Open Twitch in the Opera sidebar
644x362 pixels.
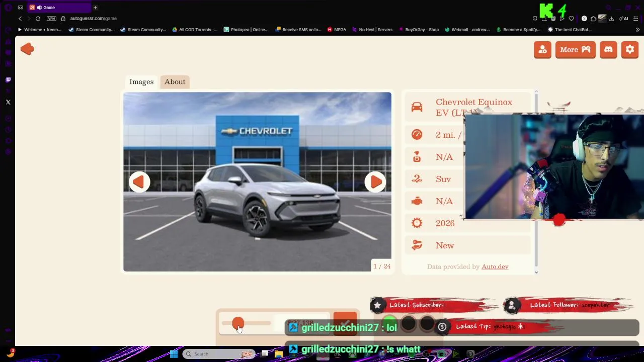tap(8, 79)
